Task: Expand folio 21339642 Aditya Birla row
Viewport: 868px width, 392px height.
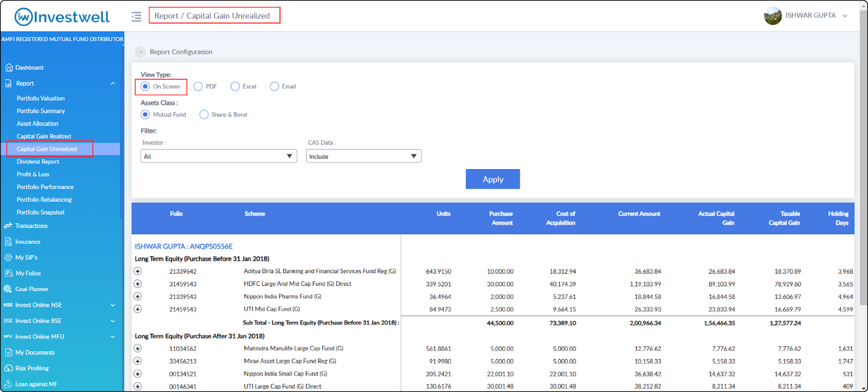Action: 138,271
